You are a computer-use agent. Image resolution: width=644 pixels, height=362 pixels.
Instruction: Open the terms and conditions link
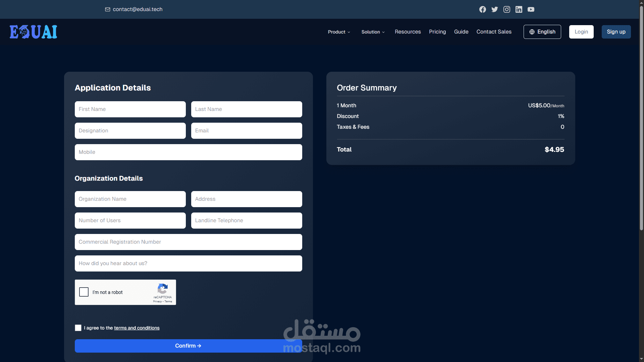pyautogui.click(x=137, y=328)
